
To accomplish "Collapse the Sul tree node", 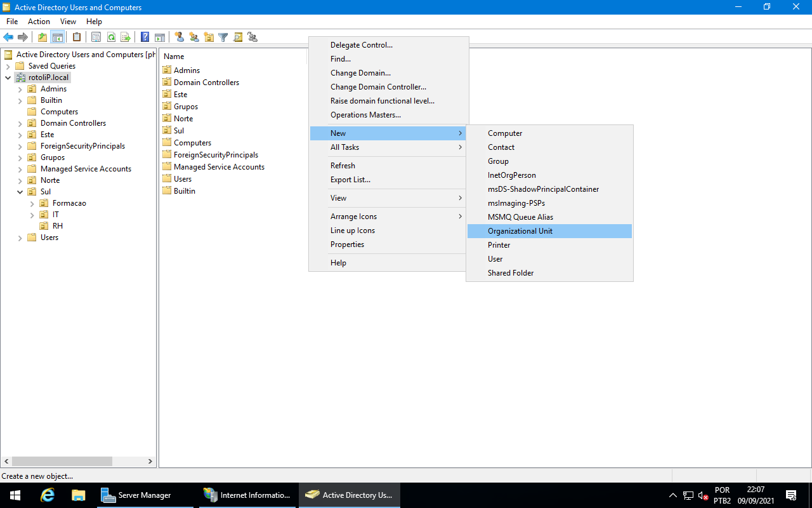I will (x=20, y=192).
